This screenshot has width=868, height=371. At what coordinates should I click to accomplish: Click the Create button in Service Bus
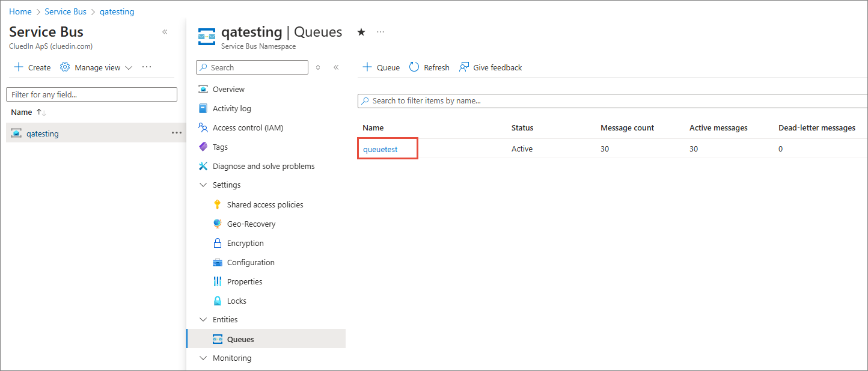click(32, 67)
